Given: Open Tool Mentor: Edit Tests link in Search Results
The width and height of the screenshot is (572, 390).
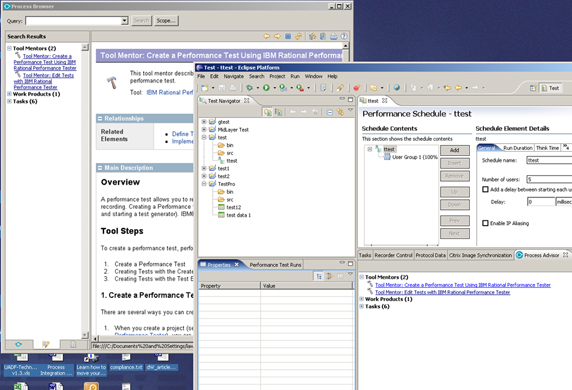Looking at the screenshot, I should [x=43, y=81].
